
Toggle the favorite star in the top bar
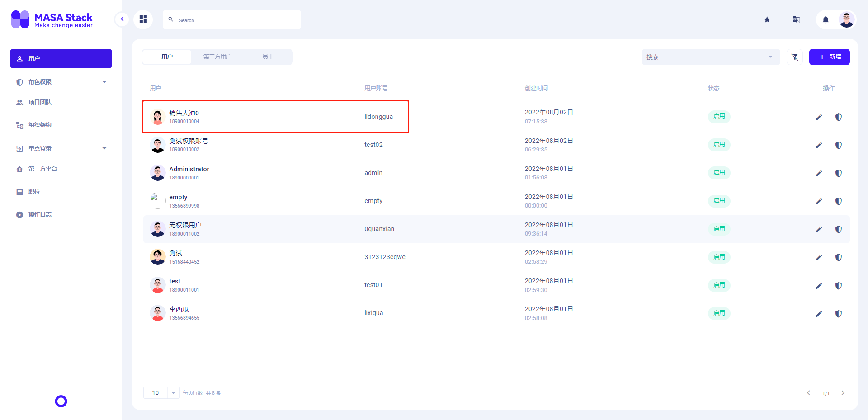point(767,19)
